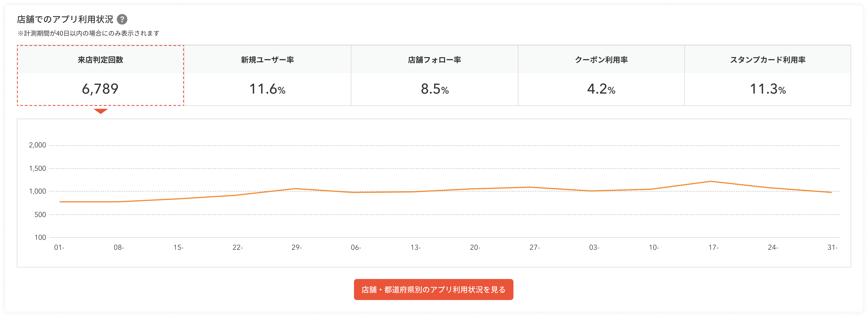Click the 2,000 y-axis label
868x317 pixels.
(x=37, y=145)
